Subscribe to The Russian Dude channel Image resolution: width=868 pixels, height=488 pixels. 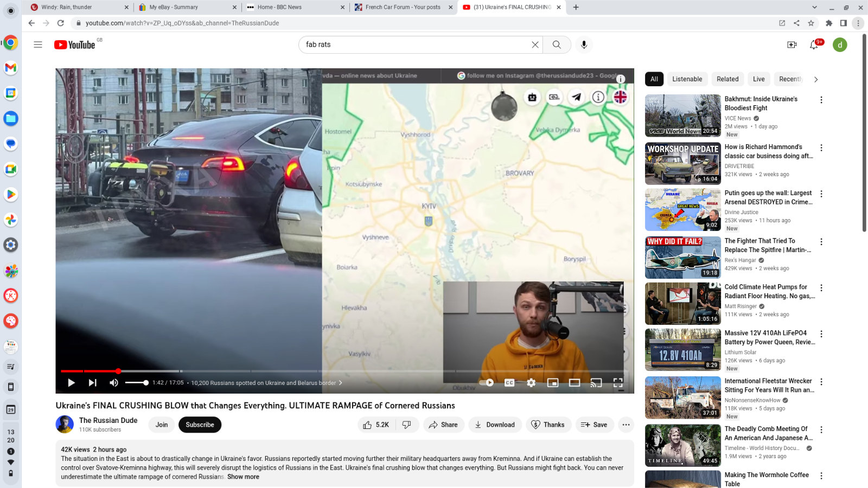[x=200, y=425]
